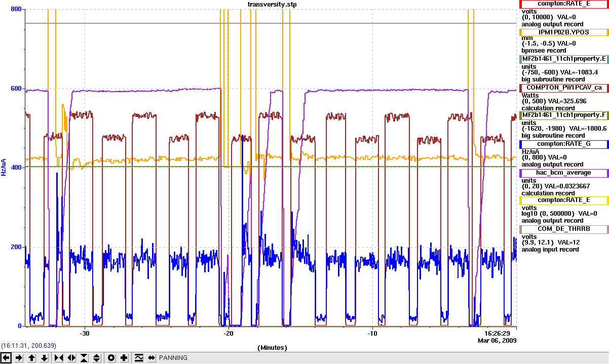This screenshot has width=609, height=364.
Task: Select the green MF2b1461_11ch1property.F legend entry
Action: pyautogui.click(x=564, y=115)
